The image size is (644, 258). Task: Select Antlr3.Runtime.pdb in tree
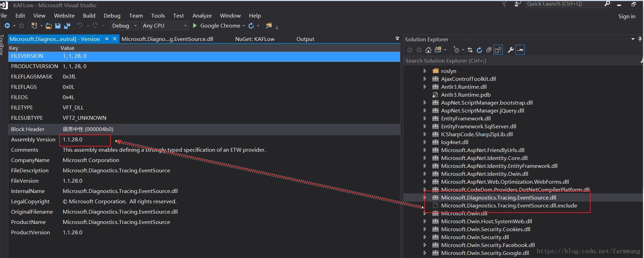[x=466, y=95]
